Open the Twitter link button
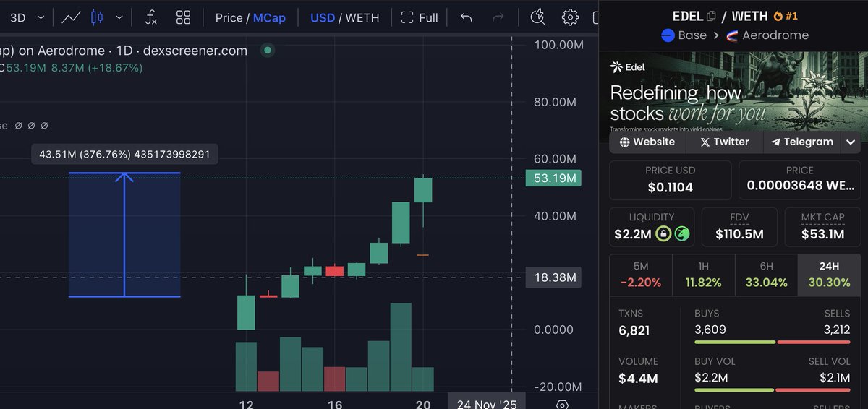Viewport: 868px width, 409px height. point(725,142)
